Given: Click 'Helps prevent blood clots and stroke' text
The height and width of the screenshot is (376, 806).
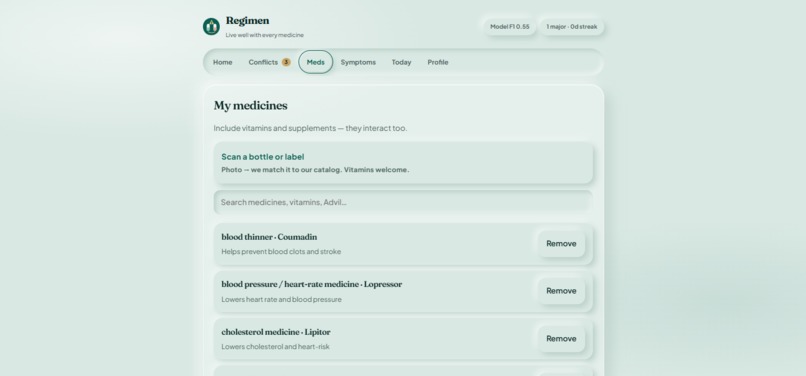Looking at the screenshot, I should [x=281, y=252].
